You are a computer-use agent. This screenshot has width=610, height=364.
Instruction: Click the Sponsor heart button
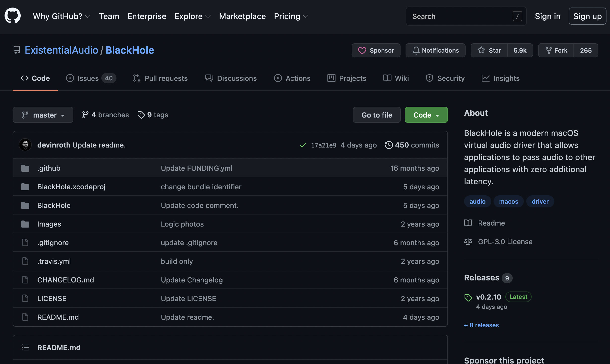(x=376, y=50)
